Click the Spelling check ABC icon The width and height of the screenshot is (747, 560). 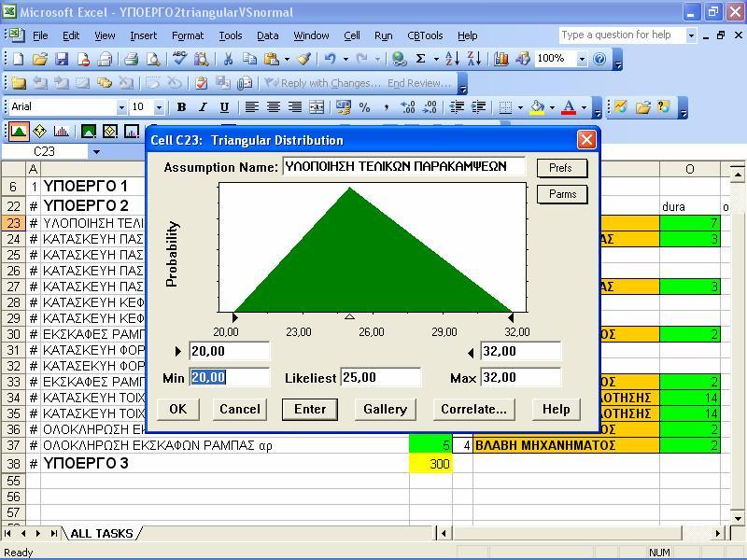(179, 59)
